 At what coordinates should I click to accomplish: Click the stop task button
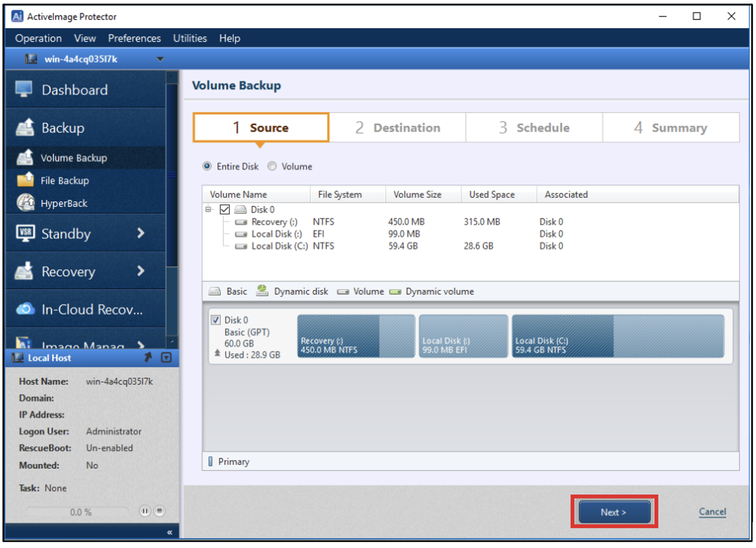[159, 511]
